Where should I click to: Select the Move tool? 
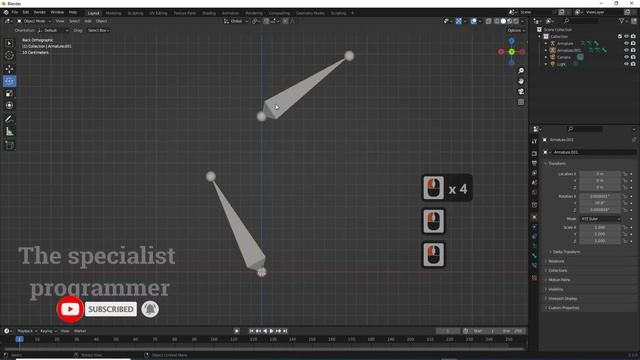click(9, 69)
